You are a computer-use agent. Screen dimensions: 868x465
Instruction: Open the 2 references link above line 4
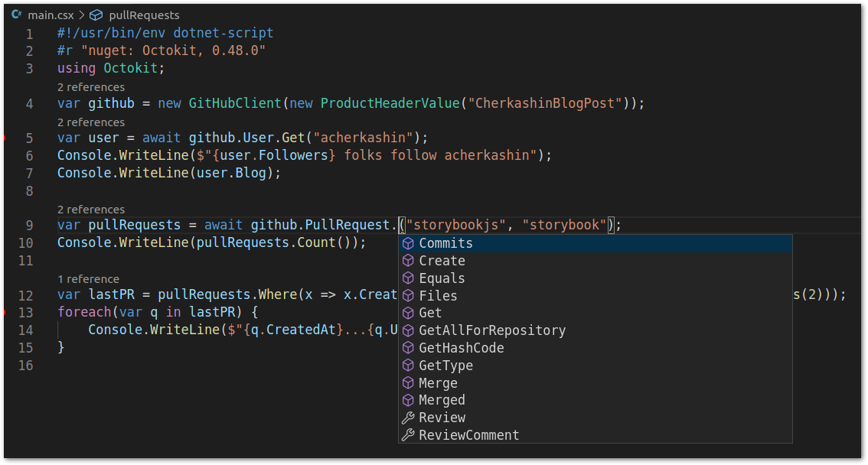pyautogui.click(x=90, y=87)
